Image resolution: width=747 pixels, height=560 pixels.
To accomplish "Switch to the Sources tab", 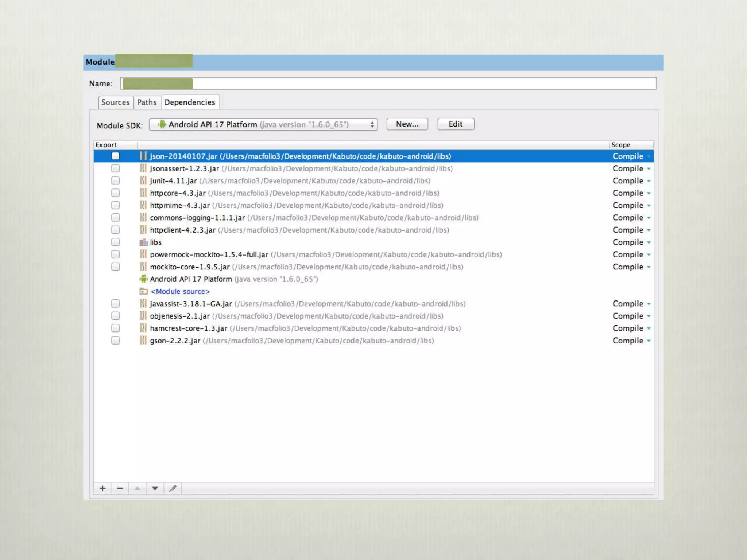I will [115, 102].
